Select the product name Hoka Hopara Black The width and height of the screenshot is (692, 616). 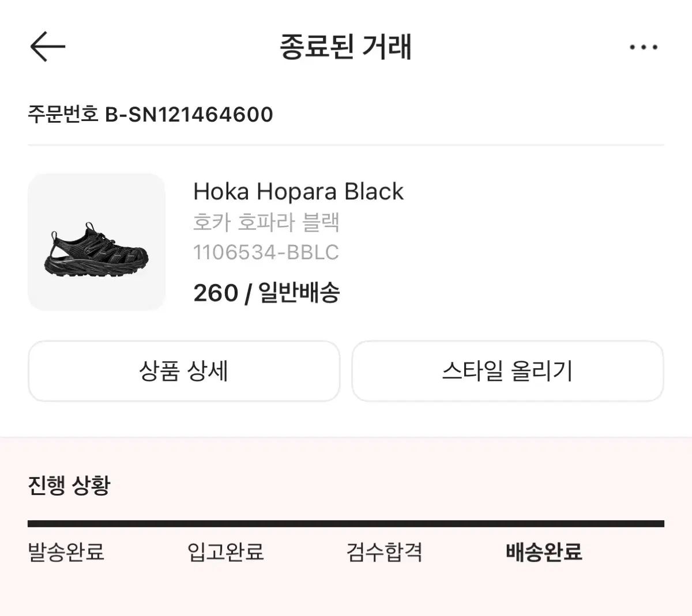(x=299, y=191)
